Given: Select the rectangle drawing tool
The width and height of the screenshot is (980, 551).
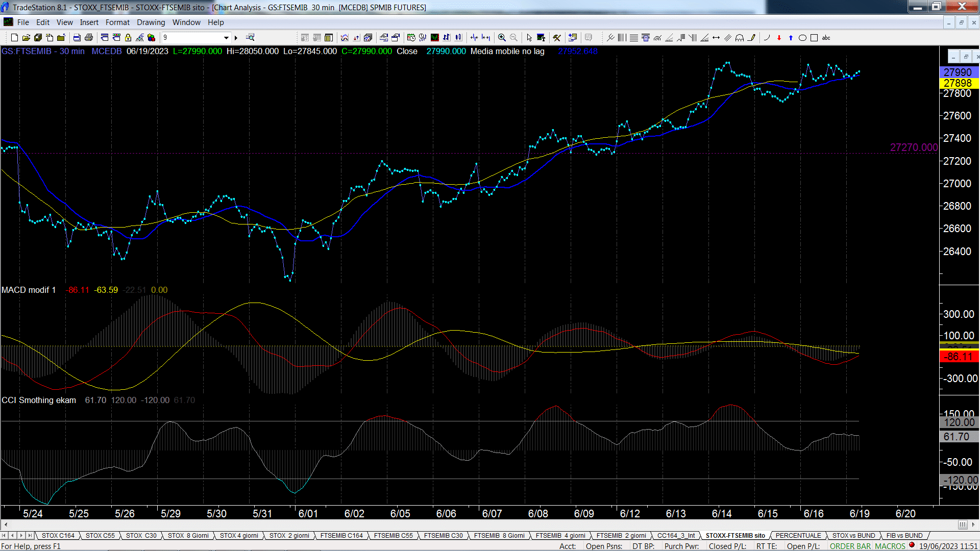Looking at the screenshot, I should click(x=814, y=37).
